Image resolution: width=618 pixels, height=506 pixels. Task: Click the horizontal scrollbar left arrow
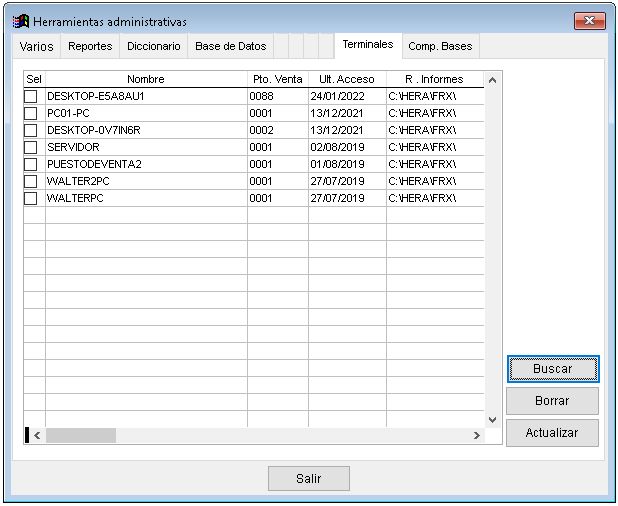[x=38, y=436]
